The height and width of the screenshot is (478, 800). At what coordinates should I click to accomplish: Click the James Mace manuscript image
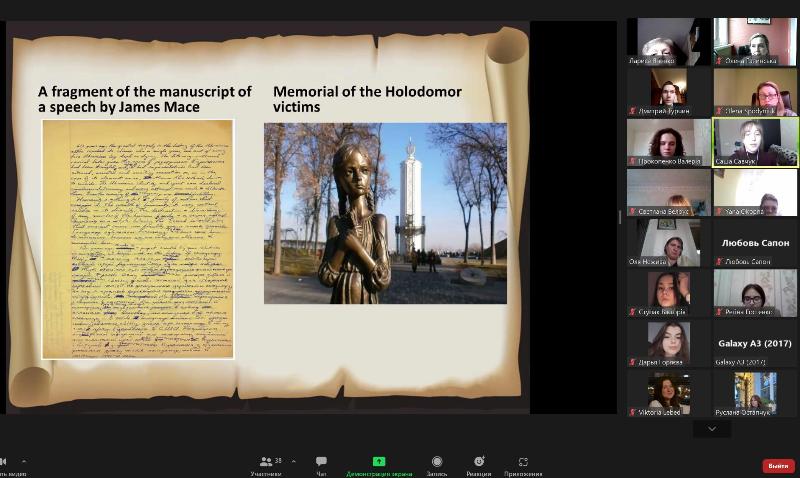click(138, 239)
